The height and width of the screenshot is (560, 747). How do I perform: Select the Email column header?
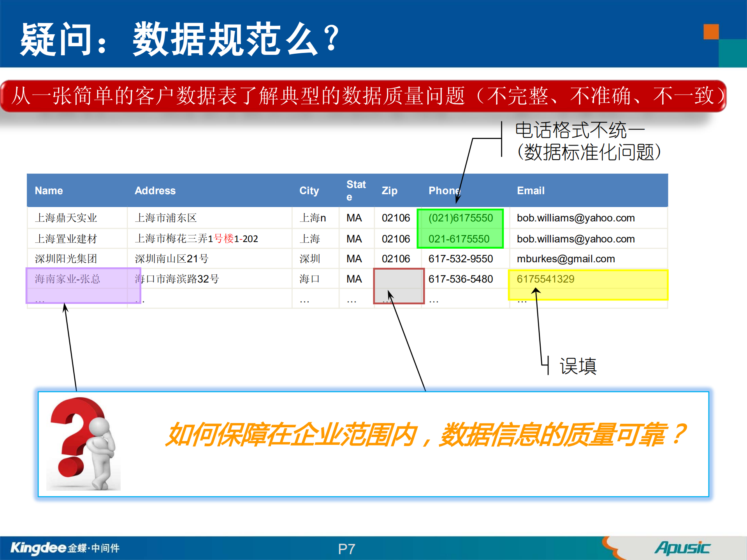pyautogui.click(x=531, y=190)
